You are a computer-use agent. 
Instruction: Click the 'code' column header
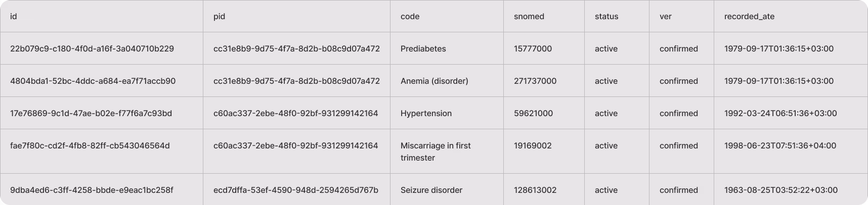(410, 17)
